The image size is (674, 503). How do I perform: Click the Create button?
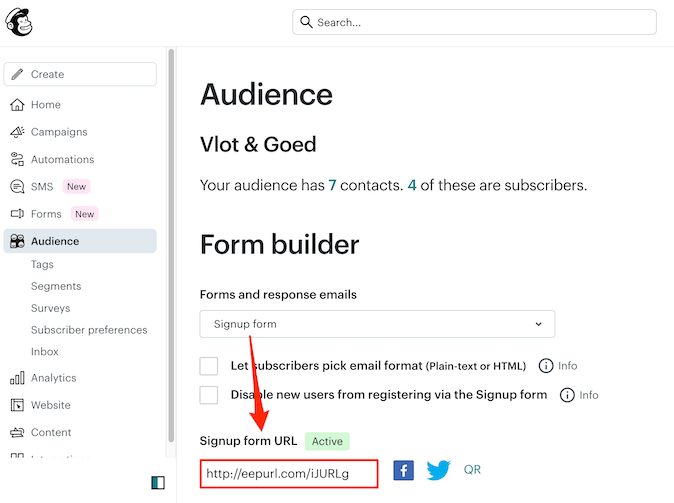(x=80, y=74)
